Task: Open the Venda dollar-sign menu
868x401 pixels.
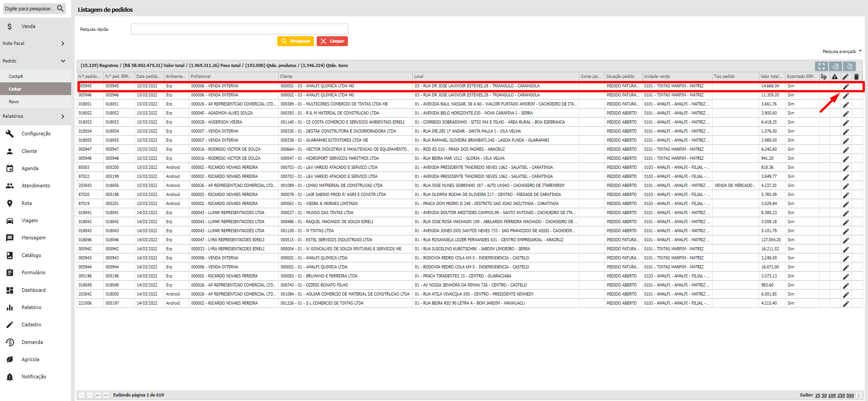Action: click(10, 26)
